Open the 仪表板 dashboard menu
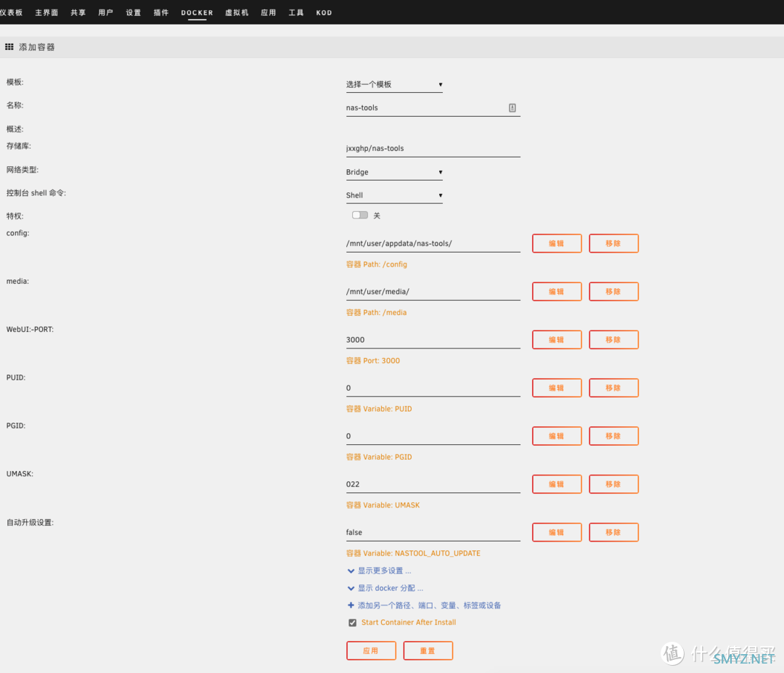 (x=11, y=12)
